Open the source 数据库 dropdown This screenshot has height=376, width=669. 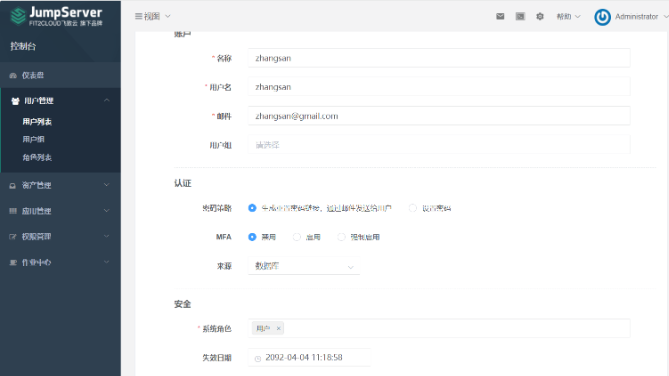[x=304, y=266]
